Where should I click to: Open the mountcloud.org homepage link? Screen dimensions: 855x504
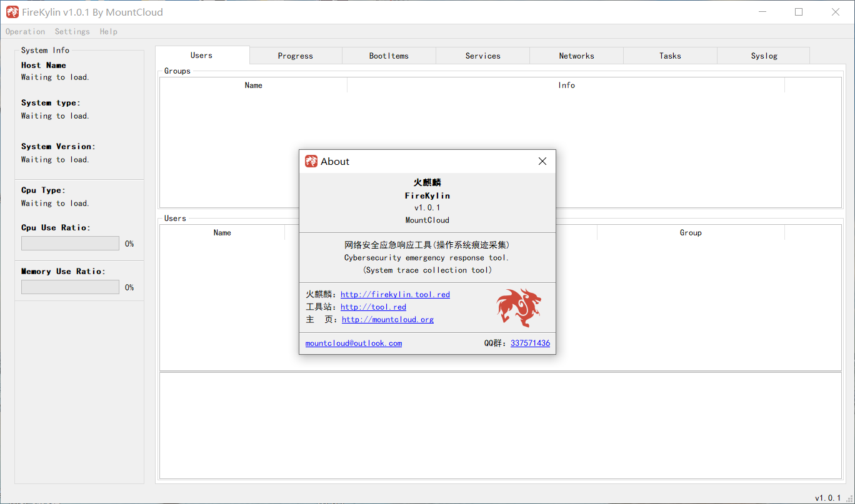tap(387, 319)
